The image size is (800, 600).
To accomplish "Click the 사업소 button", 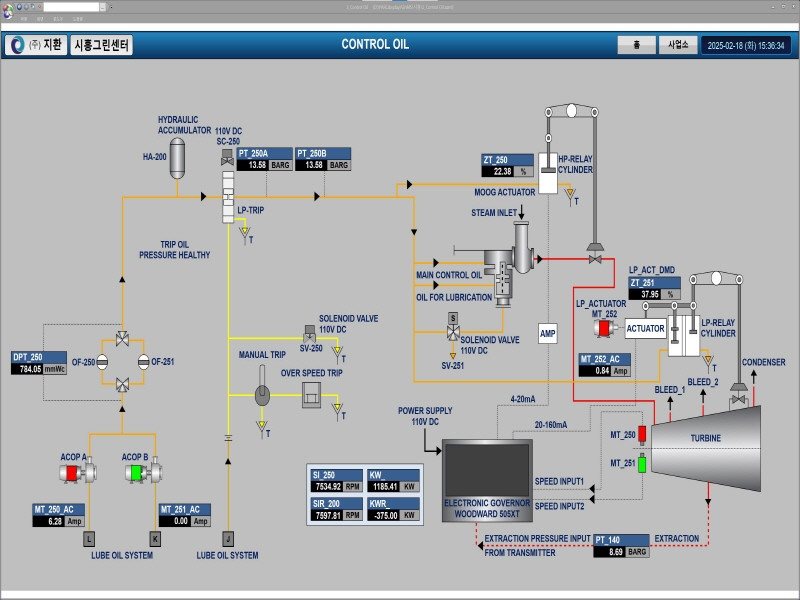I will coord(678,45).
